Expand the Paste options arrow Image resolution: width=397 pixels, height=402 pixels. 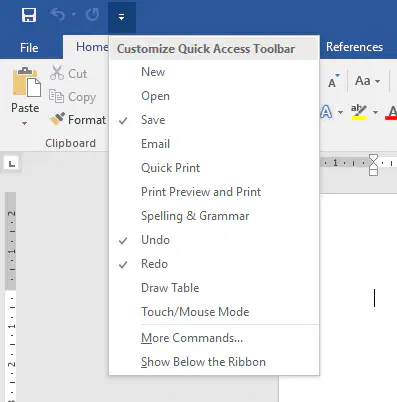24,123
